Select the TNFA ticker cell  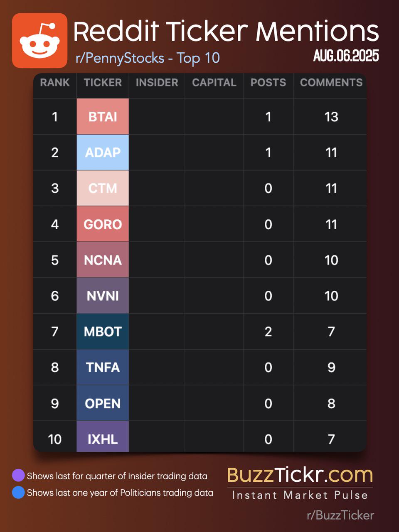point(103,367)
